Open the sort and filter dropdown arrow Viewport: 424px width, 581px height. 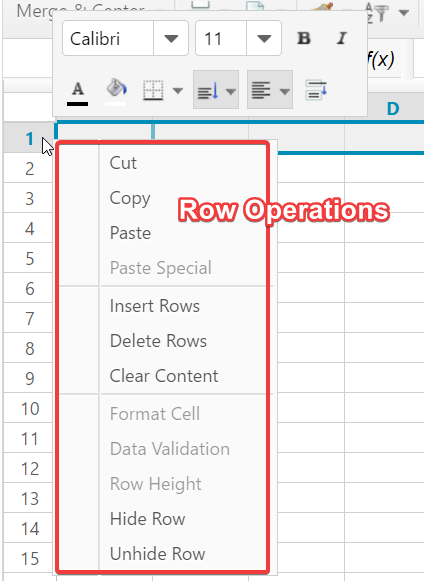coord(404,13)
